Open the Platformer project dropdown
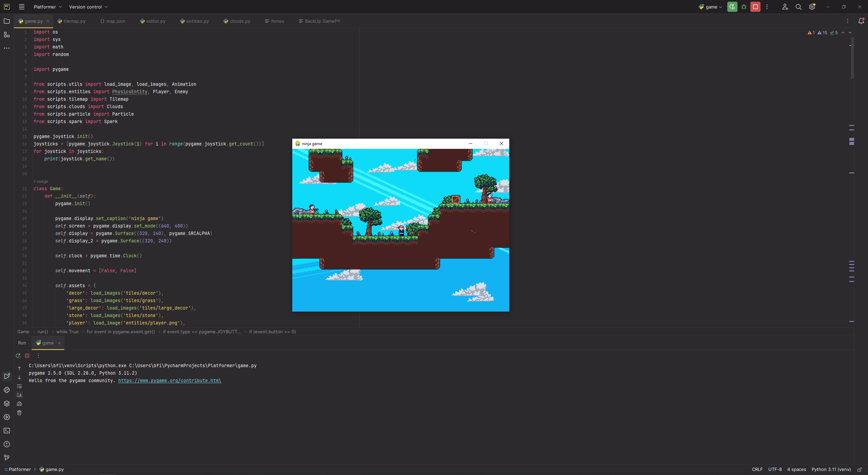This screenshot has width=868, height=475. [47, 7]
